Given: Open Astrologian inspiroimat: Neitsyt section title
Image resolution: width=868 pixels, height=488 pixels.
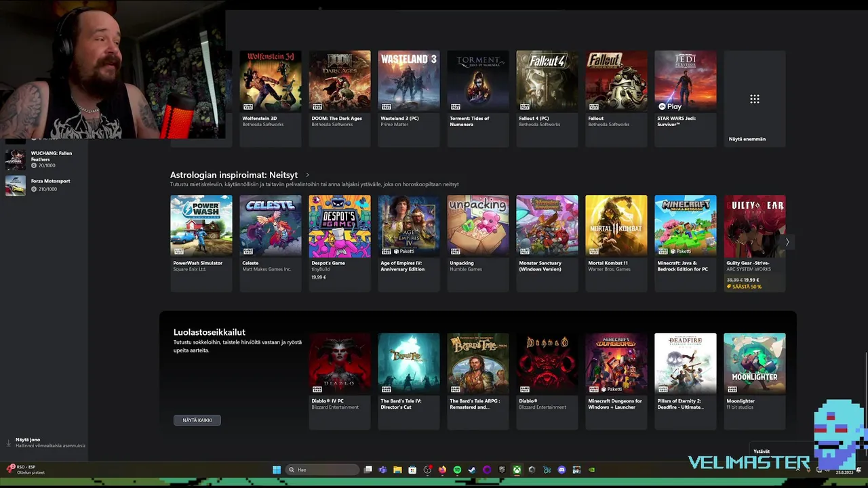Looking at the screenshot, I should click(x=234, y=175).
